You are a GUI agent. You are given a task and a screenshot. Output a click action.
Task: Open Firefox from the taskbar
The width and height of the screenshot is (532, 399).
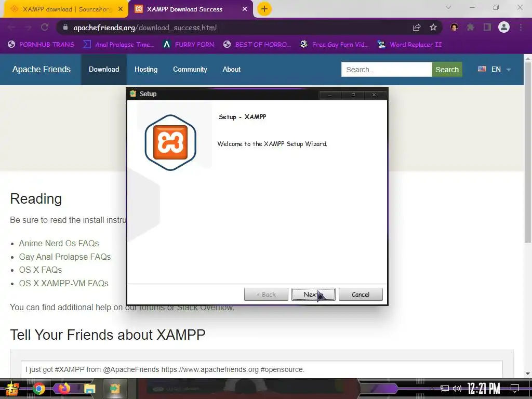pos(64,389)
